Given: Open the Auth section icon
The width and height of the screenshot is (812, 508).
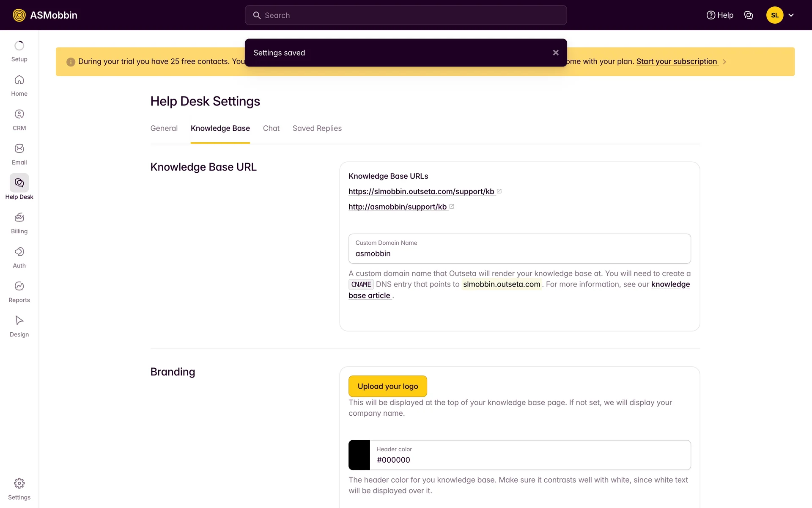Looking at the screenshot, I should [19, 252].
